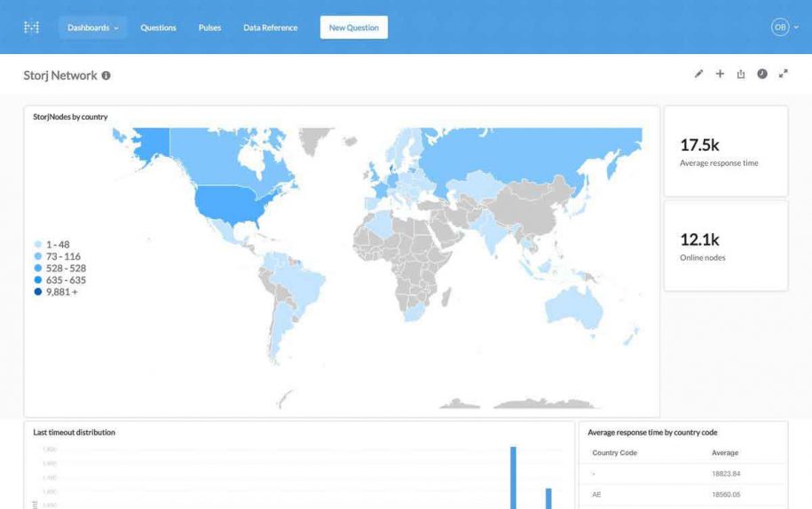The image size is (812, 509).
Task: Click the share dashboard icon
Action: point(741,74)
